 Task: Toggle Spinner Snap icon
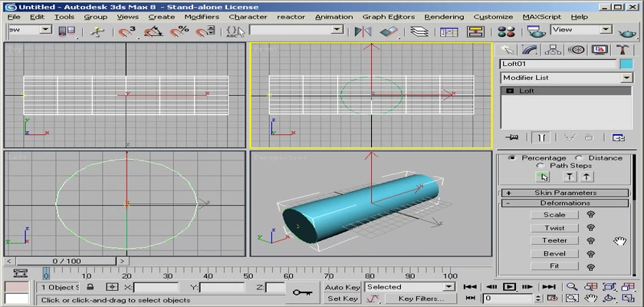point(205,31)
